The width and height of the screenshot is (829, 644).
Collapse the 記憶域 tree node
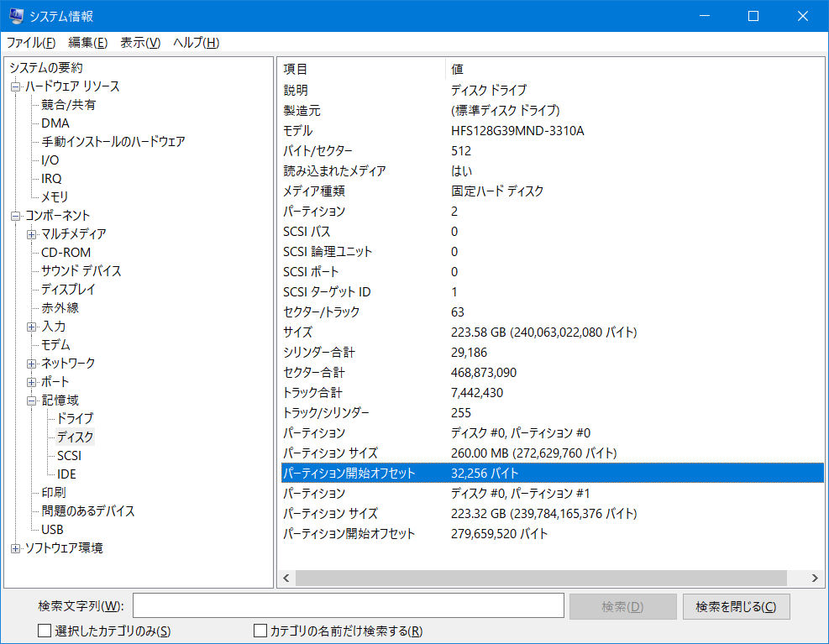tap(32, 401)
